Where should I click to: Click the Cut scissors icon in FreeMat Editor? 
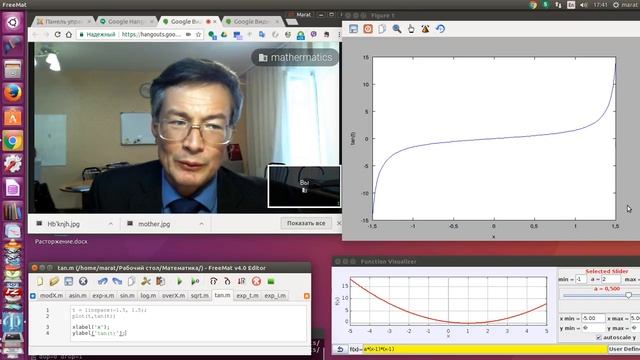[x=146, y=281]
